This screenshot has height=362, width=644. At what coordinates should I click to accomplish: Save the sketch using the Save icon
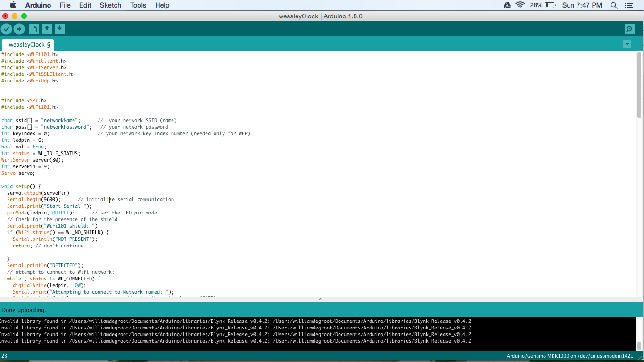tap(59, 29)
